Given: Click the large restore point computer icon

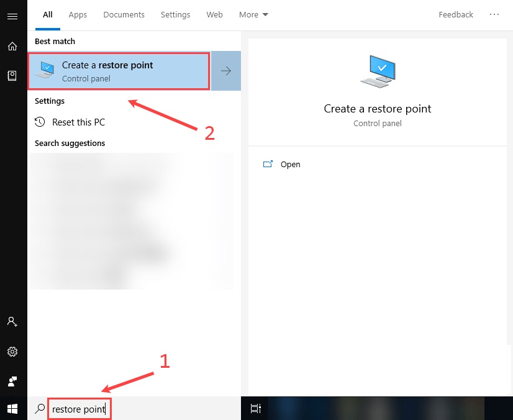Looking at the screenshot, I should pos(378,71).
